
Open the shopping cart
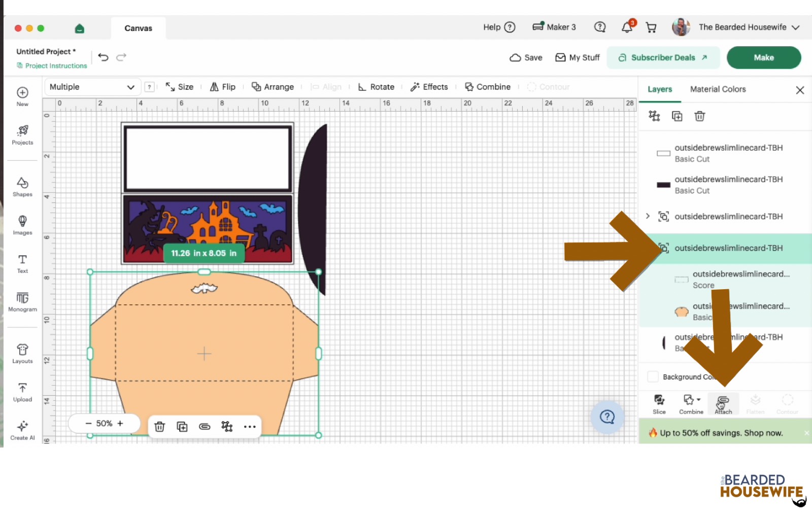click(651, 27)
